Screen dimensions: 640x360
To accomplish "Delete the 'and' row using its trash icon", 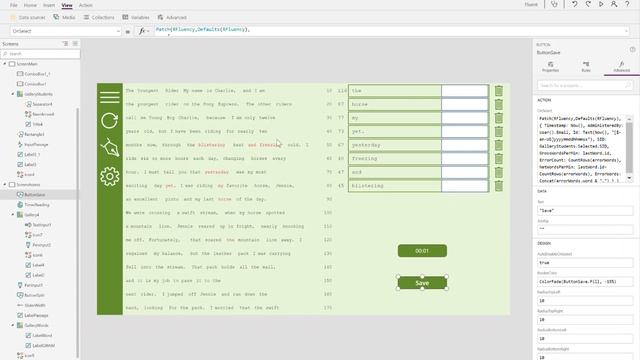I will point(499,172).
